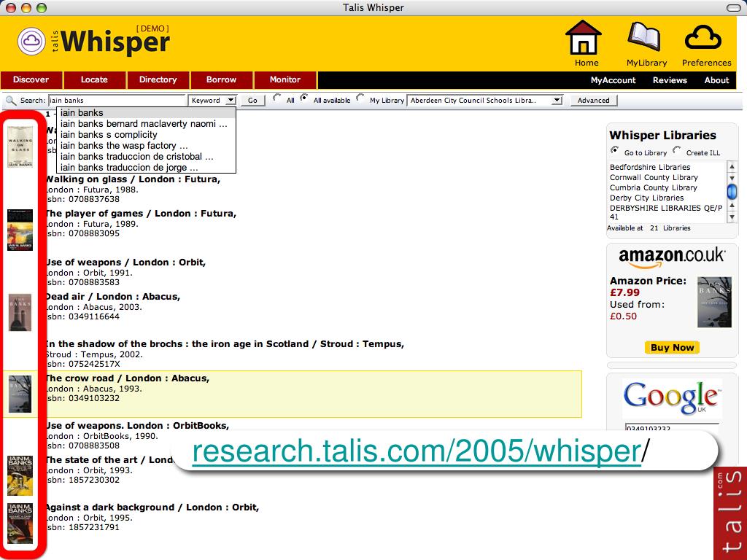Click the library list blue scroll thumb
This screenshot has height=560, width=747.
732,192
